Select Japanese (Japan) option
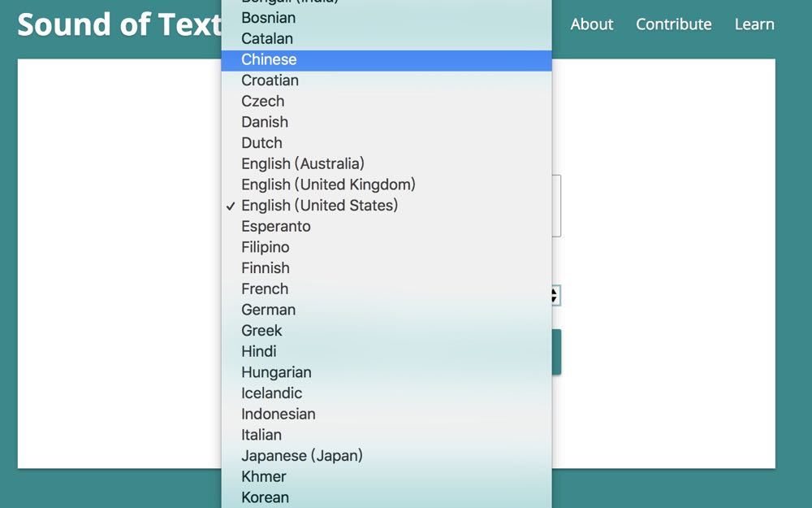 pyautogui.click(x=387, y=456)
